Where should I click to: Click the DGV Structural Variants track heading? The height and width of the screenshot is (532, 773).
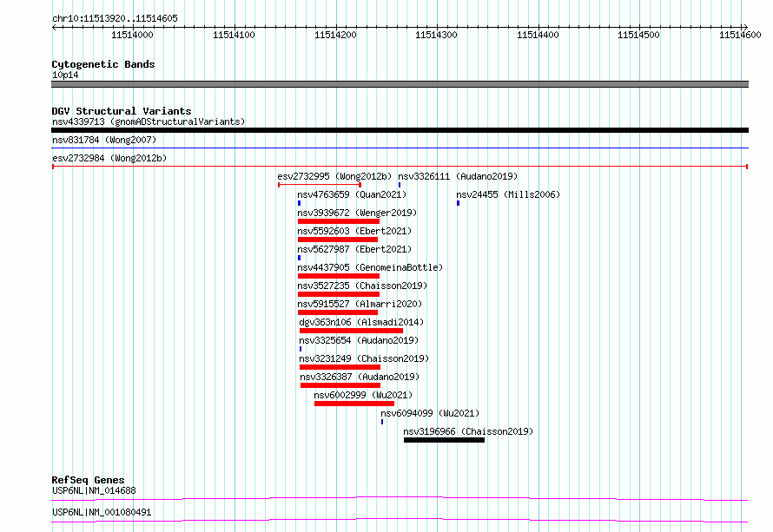[122, 111]
